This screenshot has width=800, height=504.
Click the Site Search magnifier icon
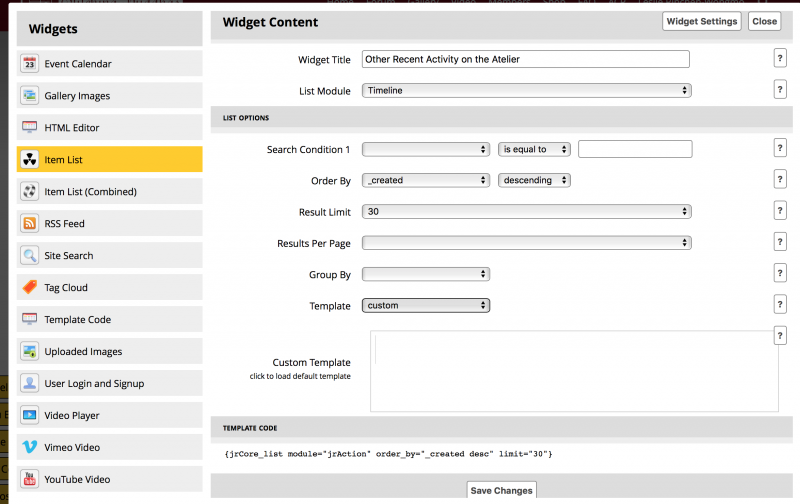point(29,256)
